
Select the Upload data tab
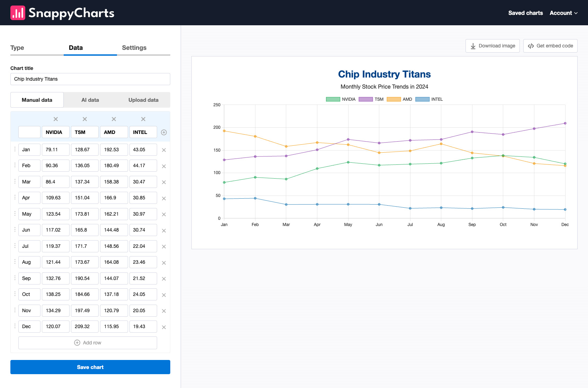click(x=144, y=100)
